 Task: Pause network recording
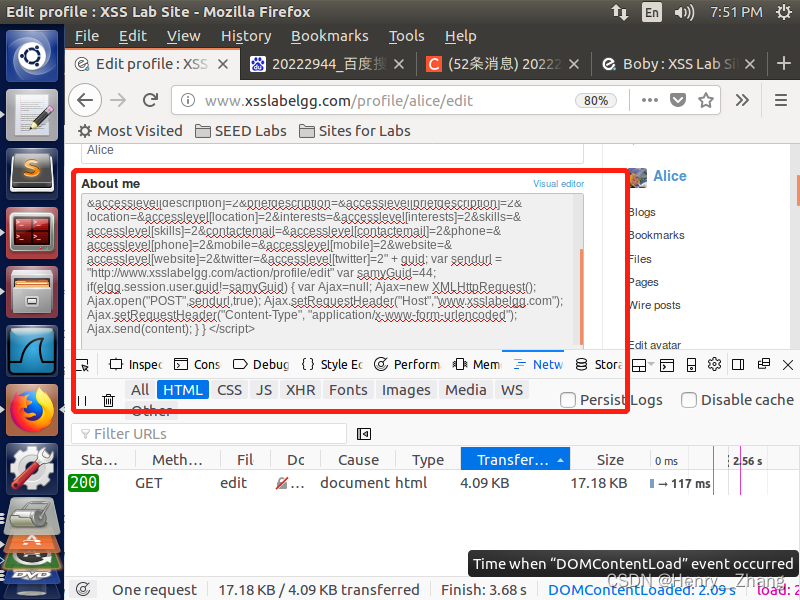(x=82, y=401)
